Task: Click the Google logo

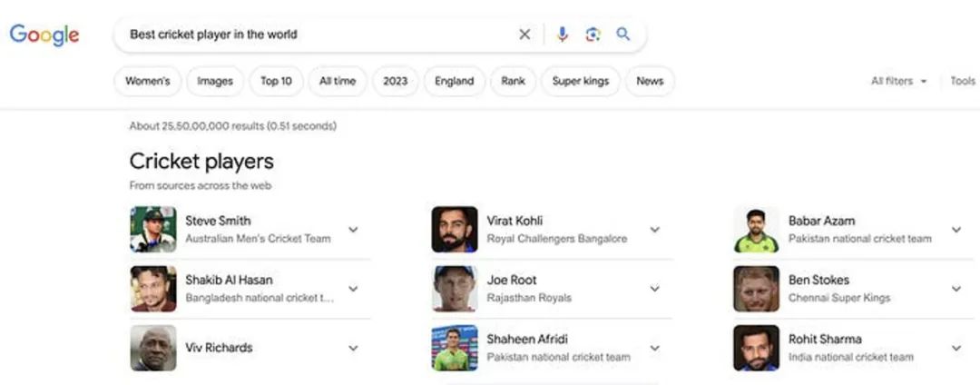Action: pyautogui.click(x=44, y=35)
